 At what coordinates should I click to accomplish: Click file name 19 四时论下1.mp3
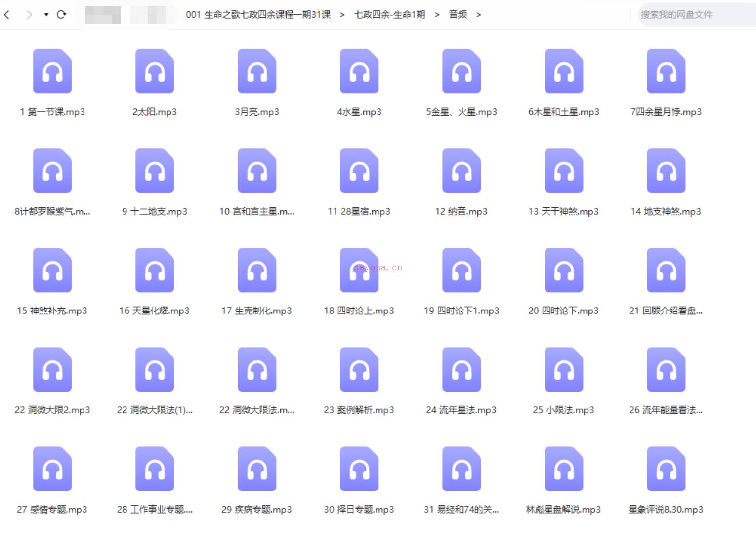click(462, 311)
